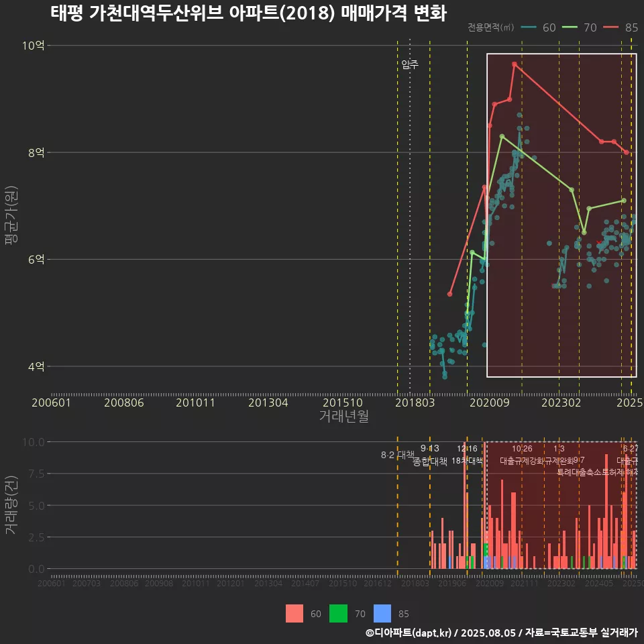Click the 8억 y-axis label

(36, 152)
